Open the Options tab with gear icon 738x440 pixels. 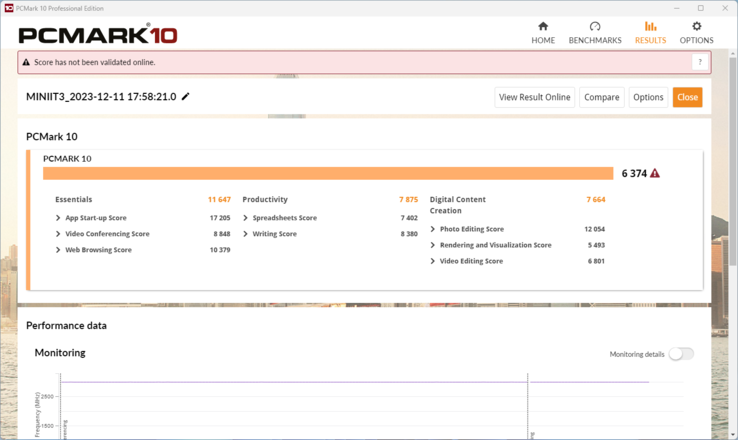coord(696,33)
